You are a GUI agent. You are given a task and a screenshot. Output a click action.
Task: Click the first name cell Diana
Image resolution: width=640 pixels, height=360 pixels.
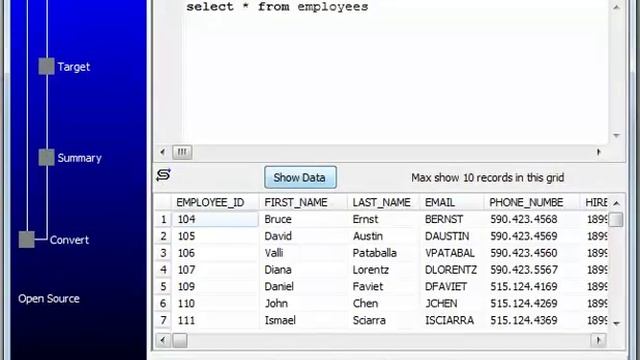pos(303,270)
